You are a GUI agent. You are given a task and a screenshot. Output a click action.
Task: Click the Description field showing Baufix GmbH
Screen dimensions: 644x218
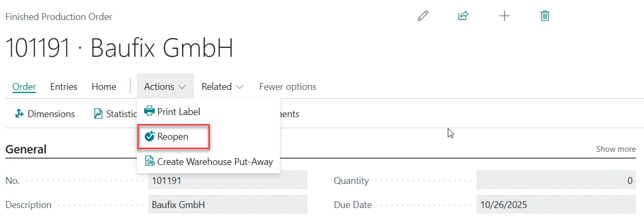[227, 205]
